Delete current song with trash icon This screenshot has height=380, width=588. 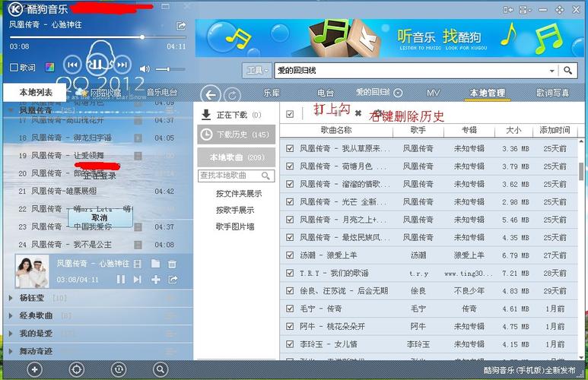[x=172, y=264]
